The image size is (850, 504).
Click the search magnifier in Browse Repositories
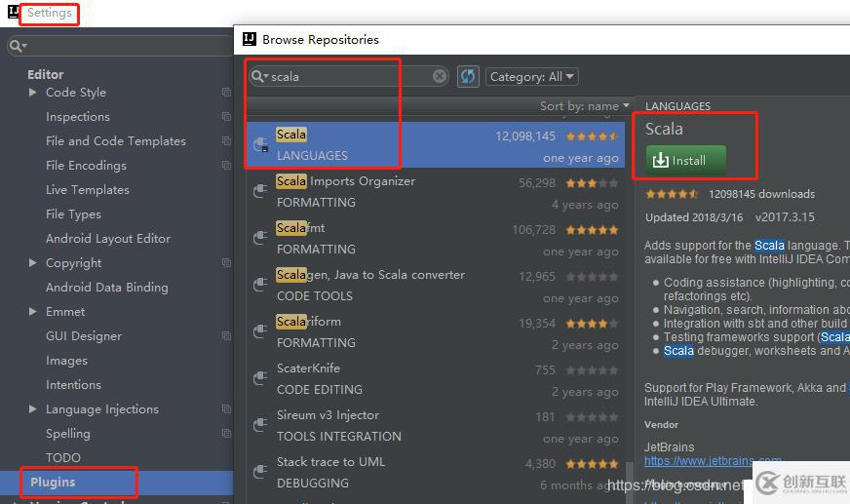[259, 76]
